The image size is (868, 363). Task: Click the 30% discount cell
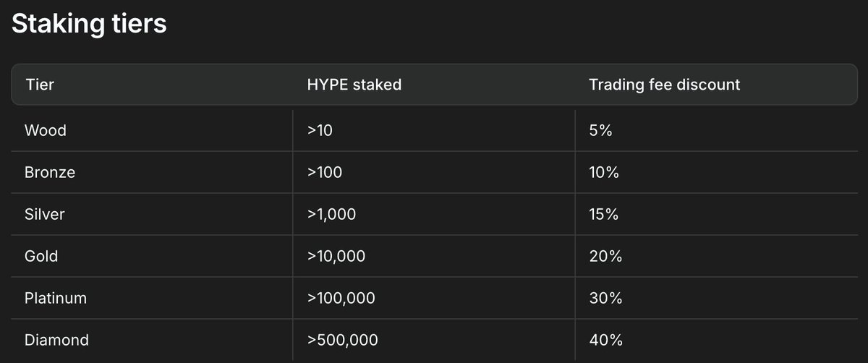pyautogui.click(x=606, y=298)
